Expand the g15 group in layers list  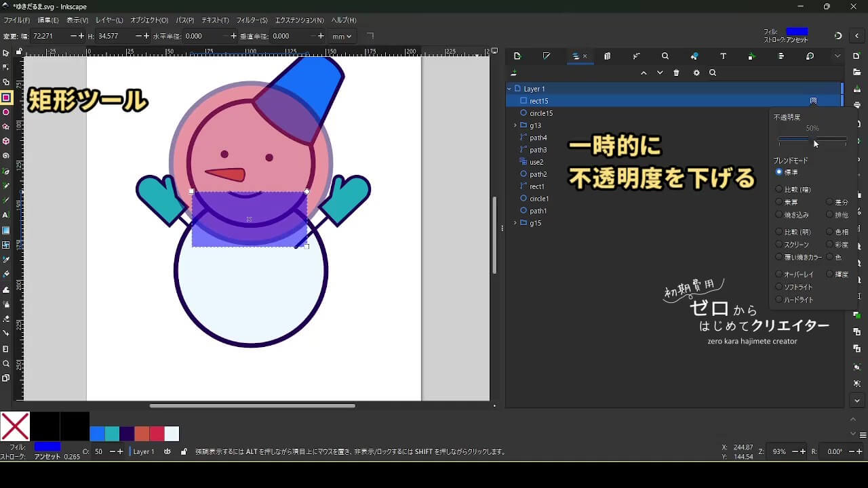[515, 223]
